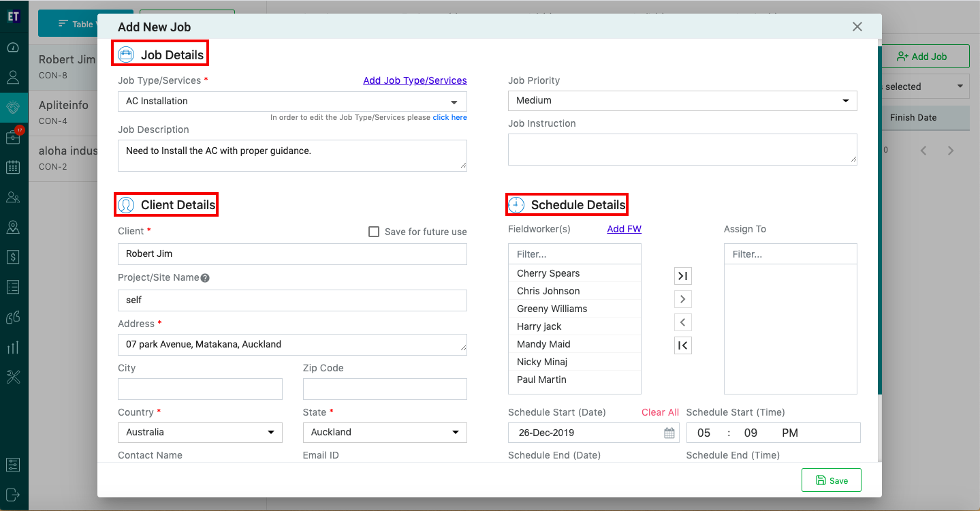Click the Client field containing Robert Jim

(x=292, y=254)
